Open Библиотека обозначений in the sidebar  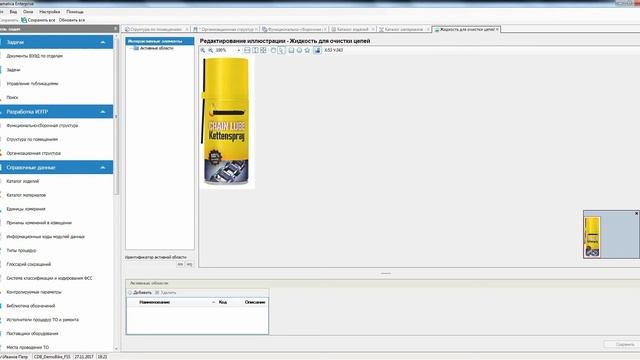click(31, 306)
